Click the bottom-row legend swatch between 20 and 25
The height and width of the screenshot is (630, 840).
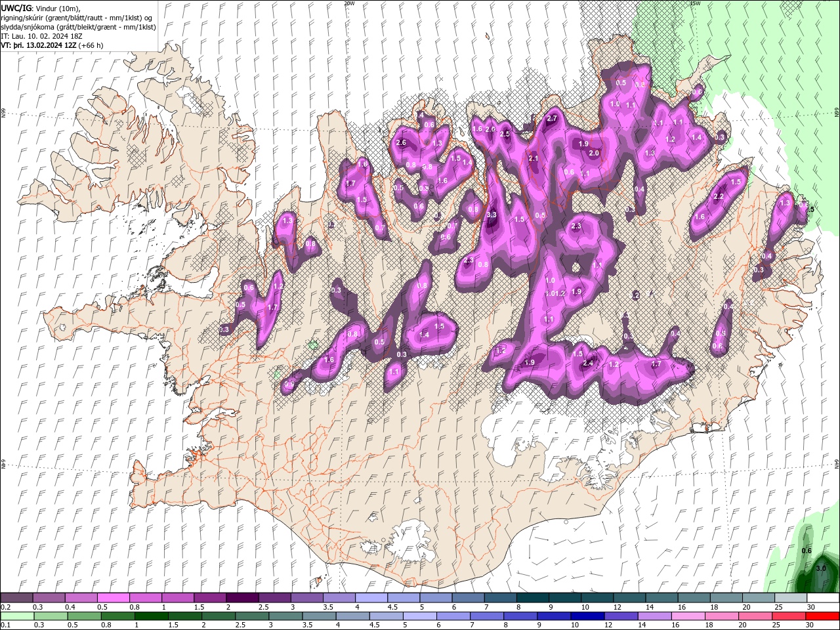point(757,616)
